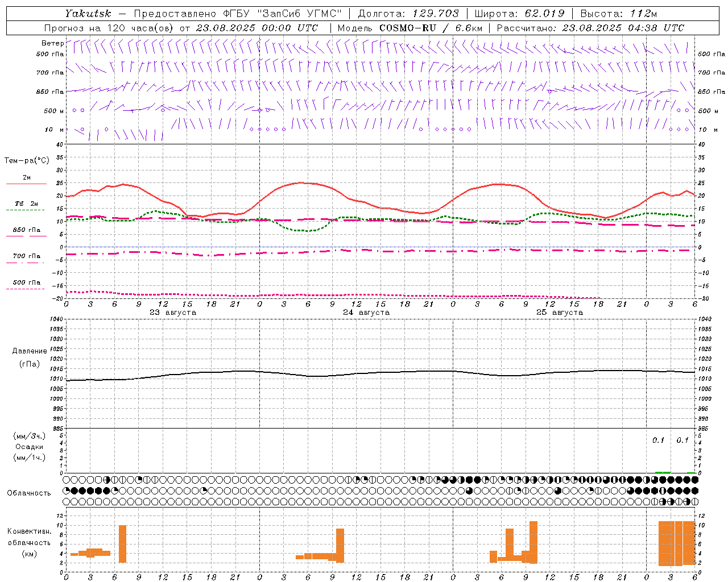Click the 'Модель COSMO-RU / 6.6км' label
This screenshot has height=582, width=728.
pyautogui.click(x=410, y=28)
